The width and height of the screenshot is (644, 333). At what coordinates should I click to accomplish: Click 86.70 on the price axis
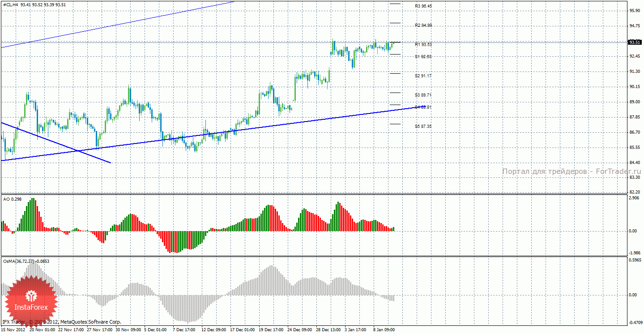pos(635,132)
